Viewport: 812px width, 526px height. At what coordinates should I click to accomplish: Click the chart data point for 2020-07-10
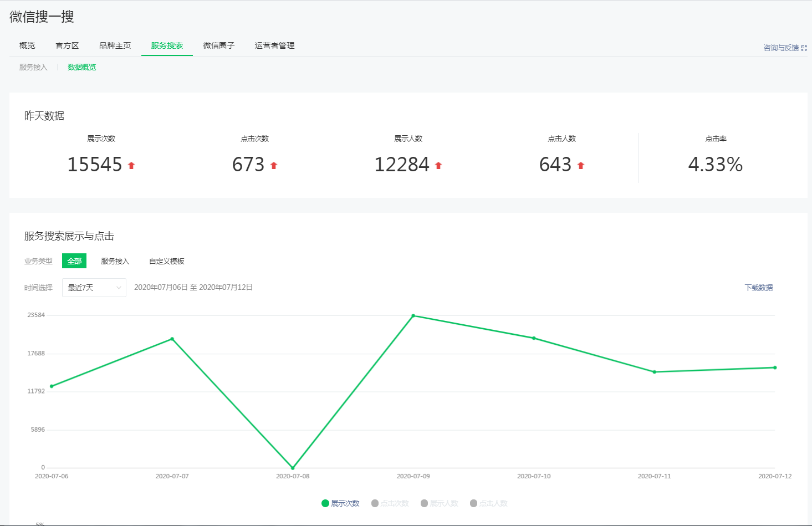pyautogui.click(x=534, y=338)
